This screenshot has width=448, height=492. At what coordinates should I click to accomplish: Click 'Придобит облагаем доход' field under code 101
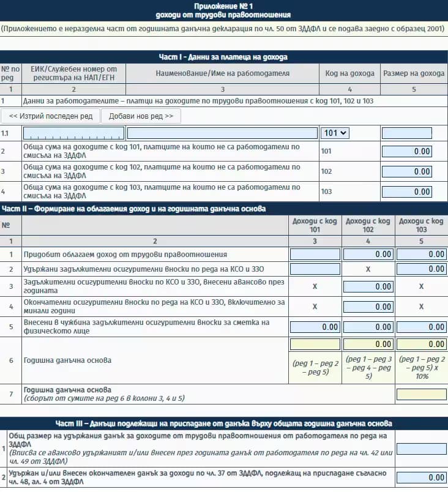315,254
